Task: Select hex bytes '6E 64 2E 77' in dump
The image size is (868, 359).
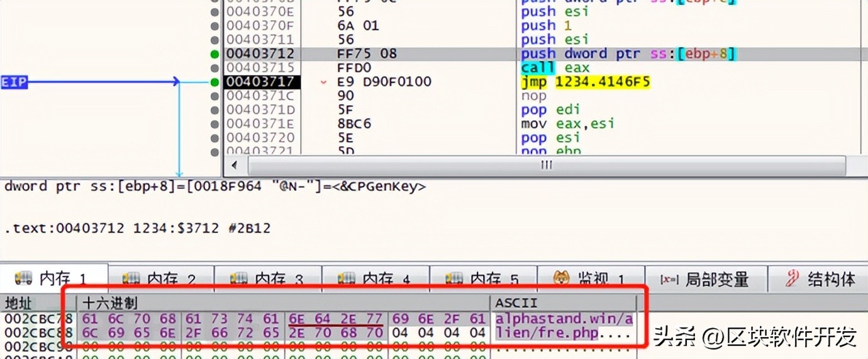Action: pos(335,319)
